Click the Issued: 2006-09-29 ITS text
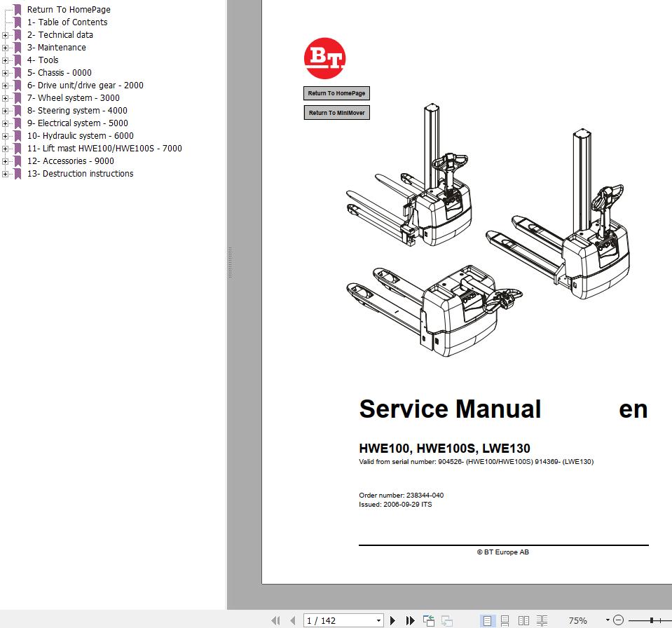Viewport: 672px width, 628px height. click(395, 505)
